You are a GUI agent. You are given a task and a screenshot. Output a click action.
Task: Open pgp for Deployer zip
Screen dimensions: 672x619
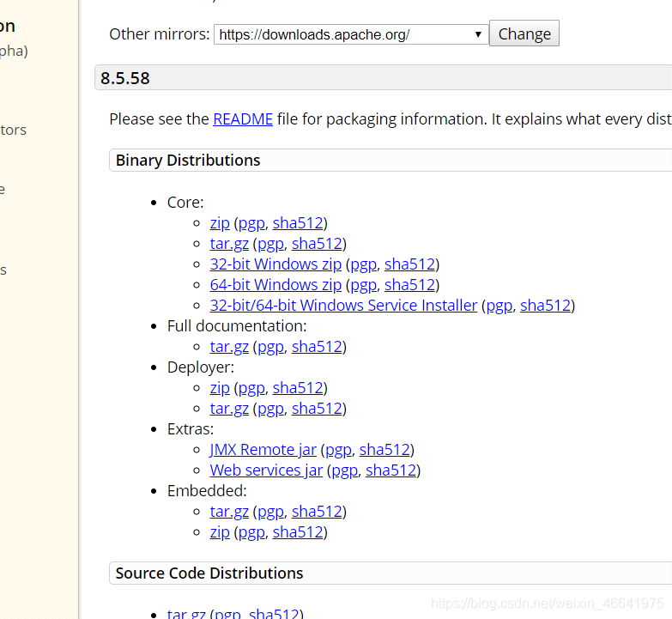click(x=251, y=388)
